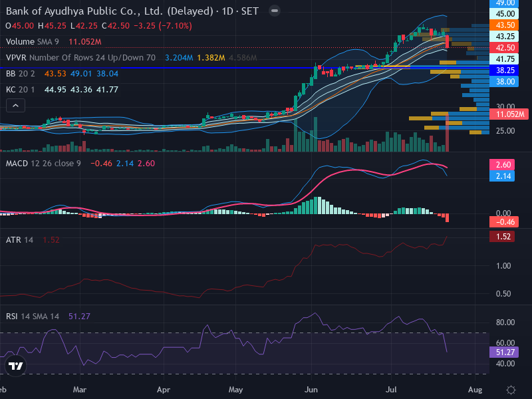Click the 38.25 horizontal line price label
The image size is (532, 399).
504,70
